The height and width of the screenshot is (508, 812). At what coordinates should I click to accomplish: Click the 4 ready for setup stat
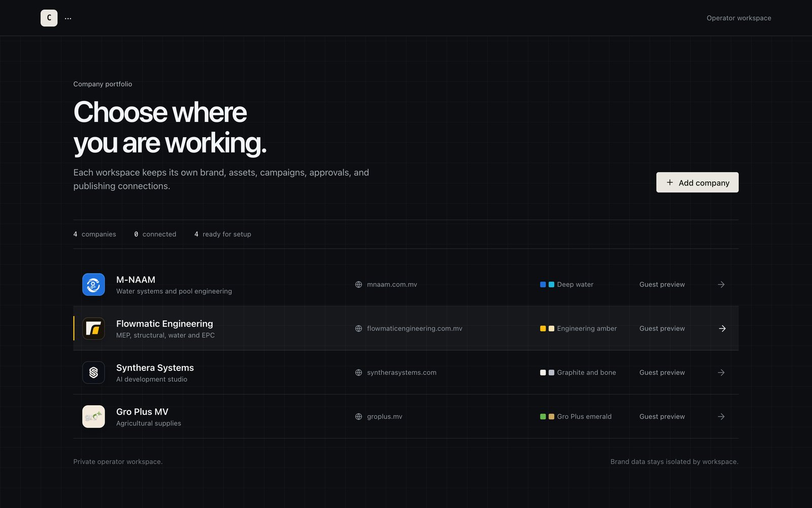click(x=223, y=234)
